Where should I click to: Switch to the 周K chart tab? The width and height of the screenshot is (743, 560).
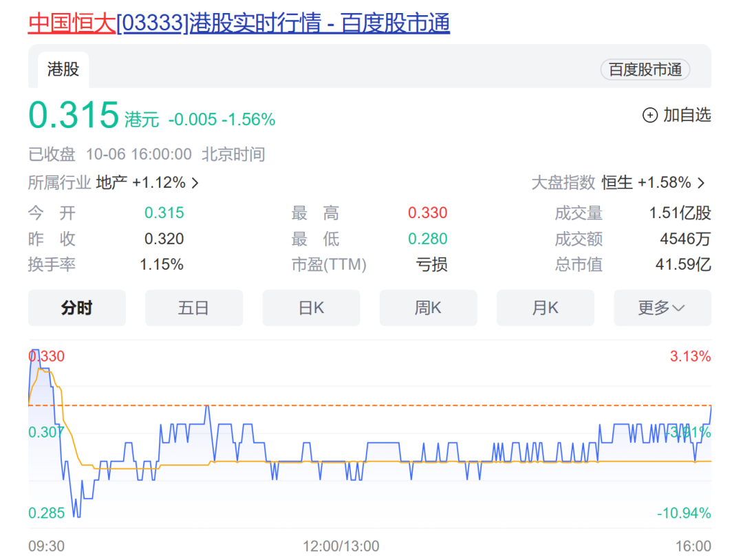(428, 308)
